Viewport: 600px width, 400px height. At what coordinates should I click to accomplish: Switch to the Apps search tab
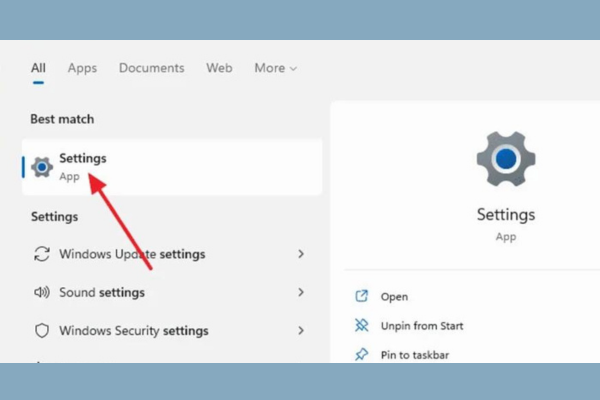[82, 68]
